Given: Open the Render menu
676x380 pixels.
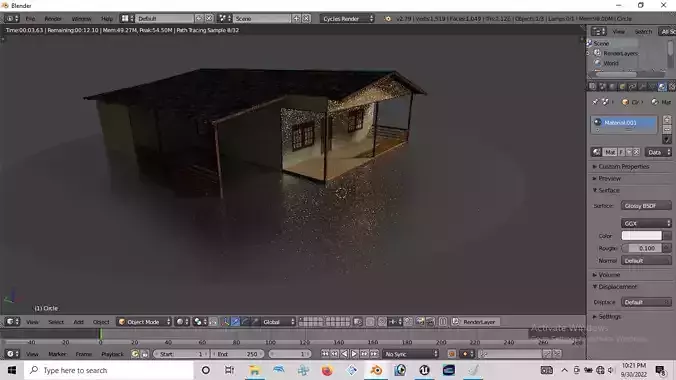Looking at the screenshot, I should pyautogui.click(x=53, y=19).
